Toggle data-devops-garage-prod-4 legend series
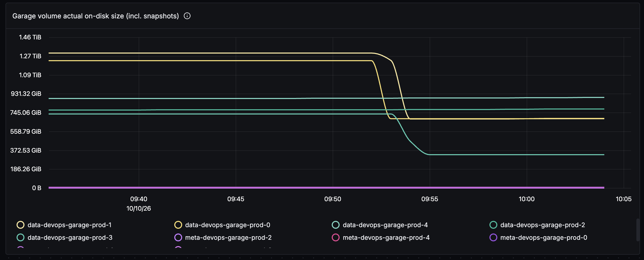Image resolution: width=644 pixels, height=260 pixels. [380, 225]
